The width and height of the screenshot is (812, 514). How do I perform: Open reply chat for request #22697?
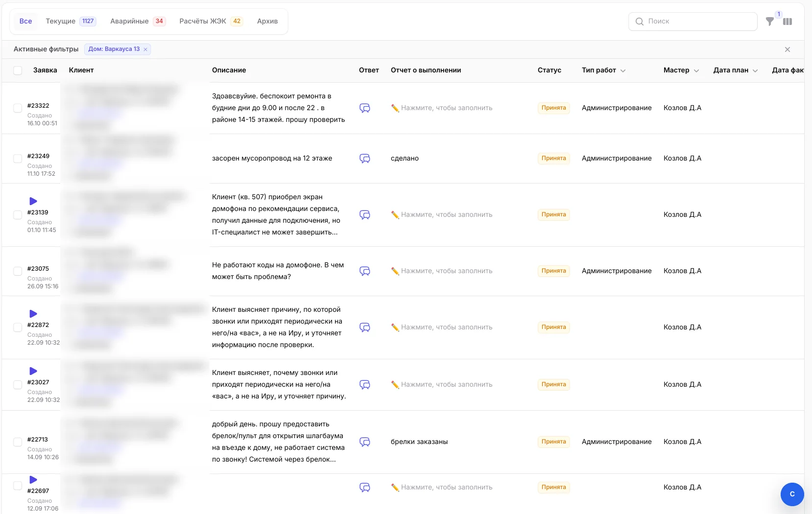365,488
